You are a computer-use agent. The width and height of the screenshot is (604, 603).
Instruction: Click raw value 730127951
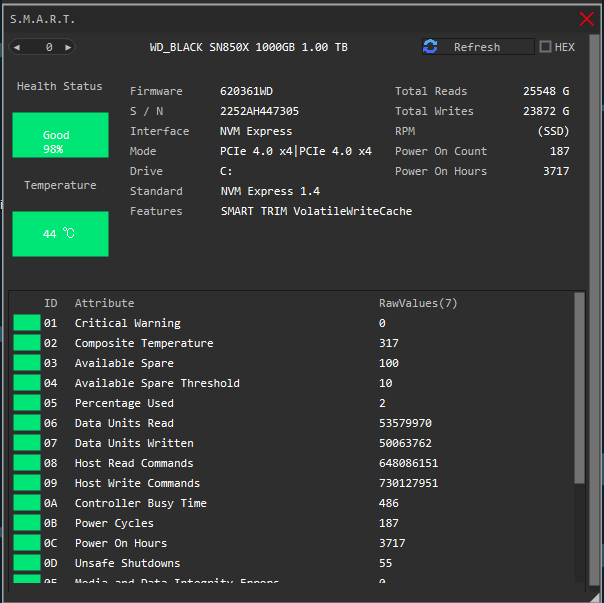click(408, 483)
